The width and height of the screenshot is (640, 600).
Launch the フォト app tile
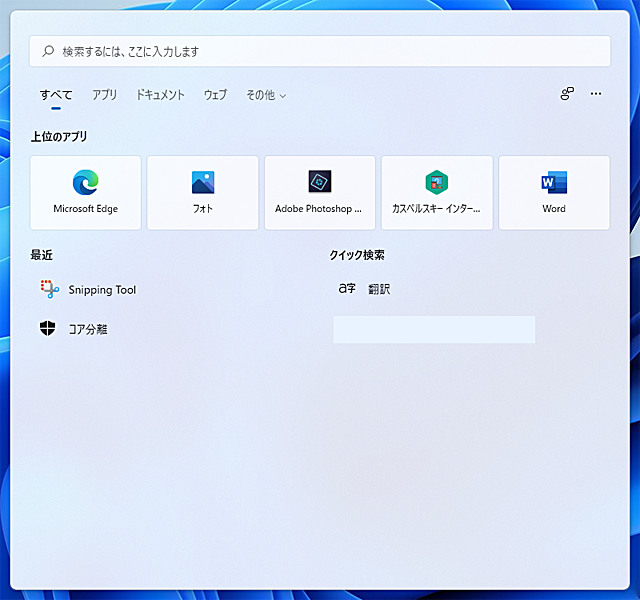203,193
